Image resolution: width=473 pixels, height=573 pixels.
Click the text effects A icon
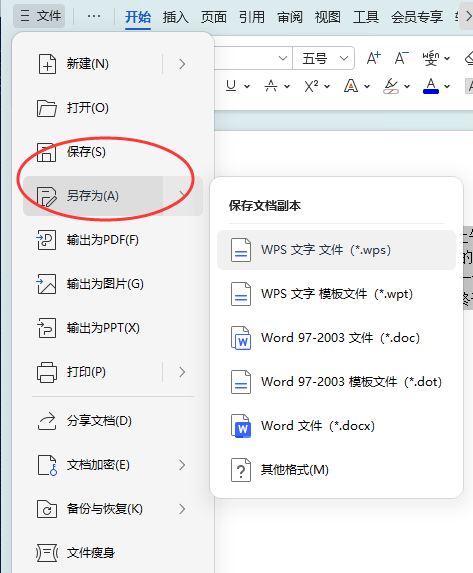tap(351, 86)
